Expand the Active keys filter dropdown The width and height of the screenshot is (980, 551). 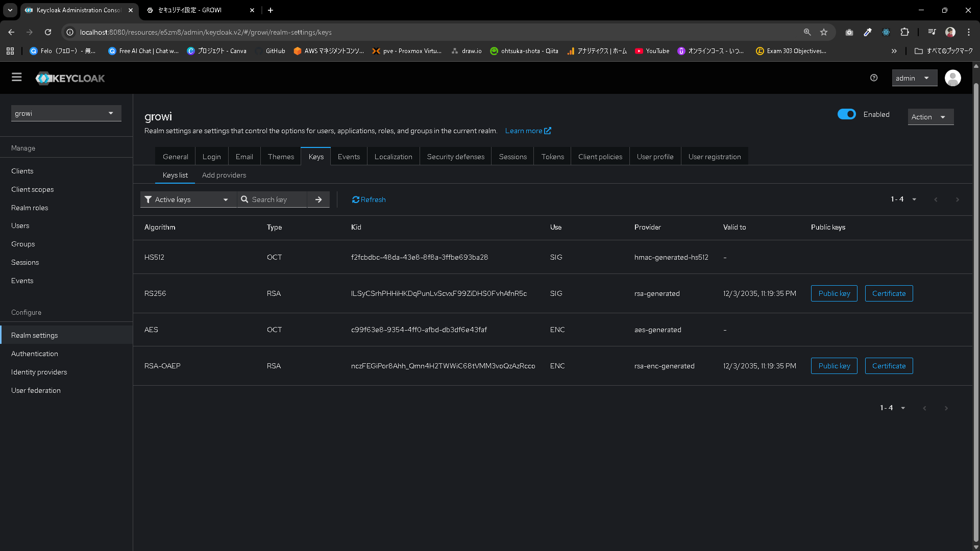point(187,199)
